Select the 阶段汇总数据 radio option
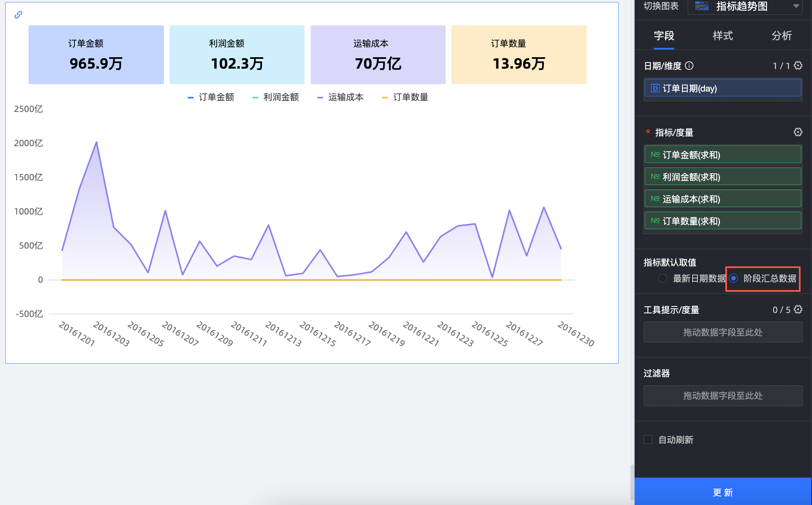The height and width of the screenshot is (505, 812). [733, 278]
